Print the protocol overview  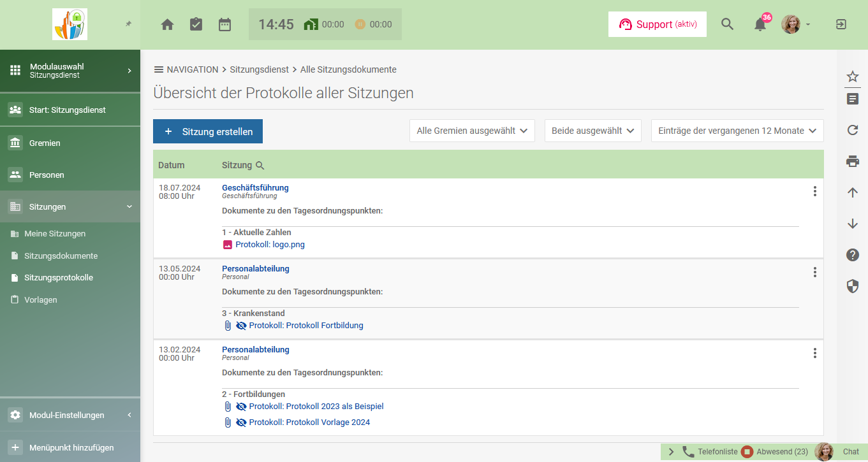tap(853, 161)
